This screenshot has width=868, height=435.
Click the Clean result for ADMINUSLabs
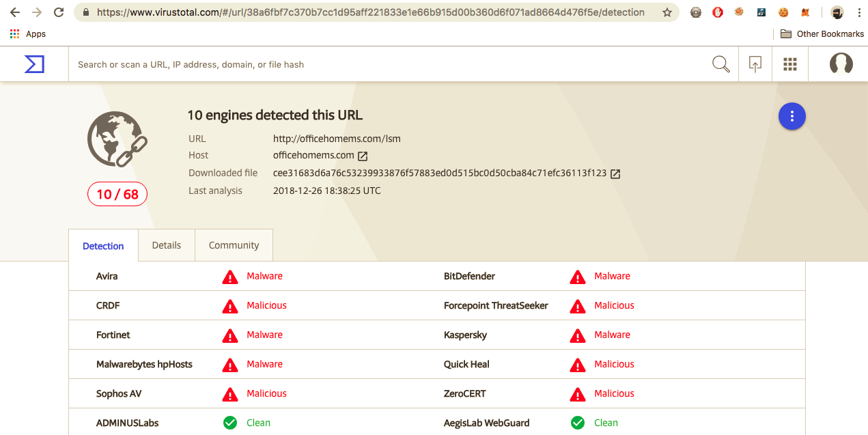[x=259, y=423]
